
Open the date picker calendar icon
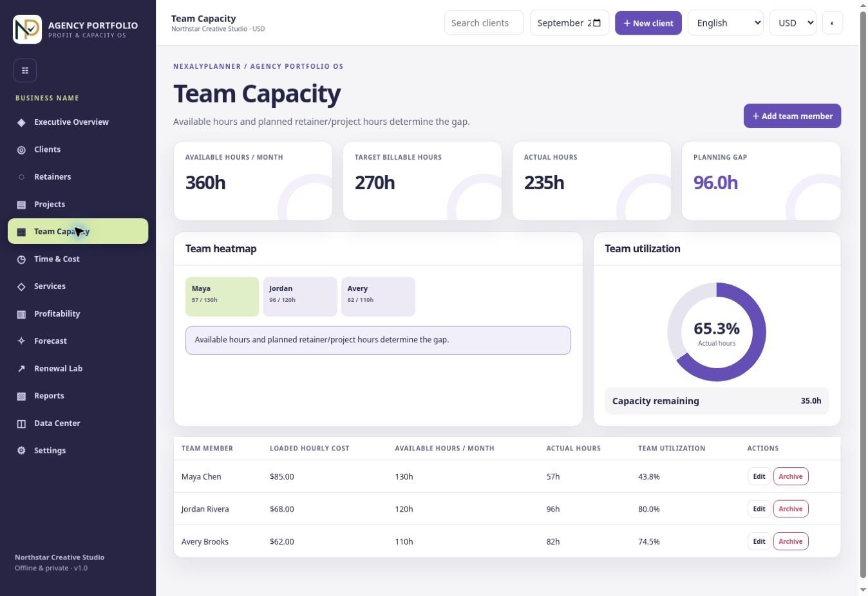coord(596,23)
